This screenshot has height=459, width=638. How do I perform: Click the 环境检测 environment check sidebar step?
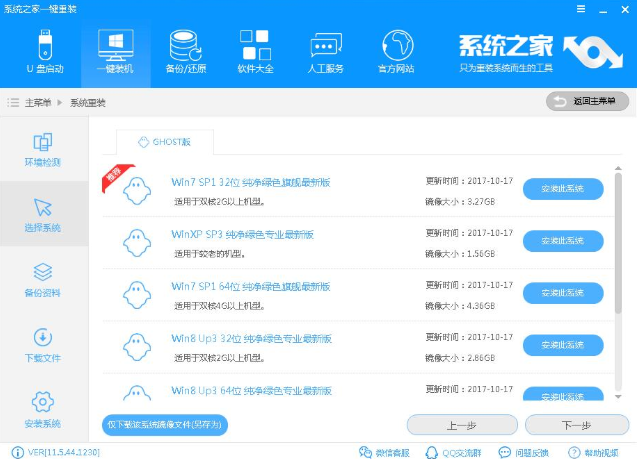(43, 148)
